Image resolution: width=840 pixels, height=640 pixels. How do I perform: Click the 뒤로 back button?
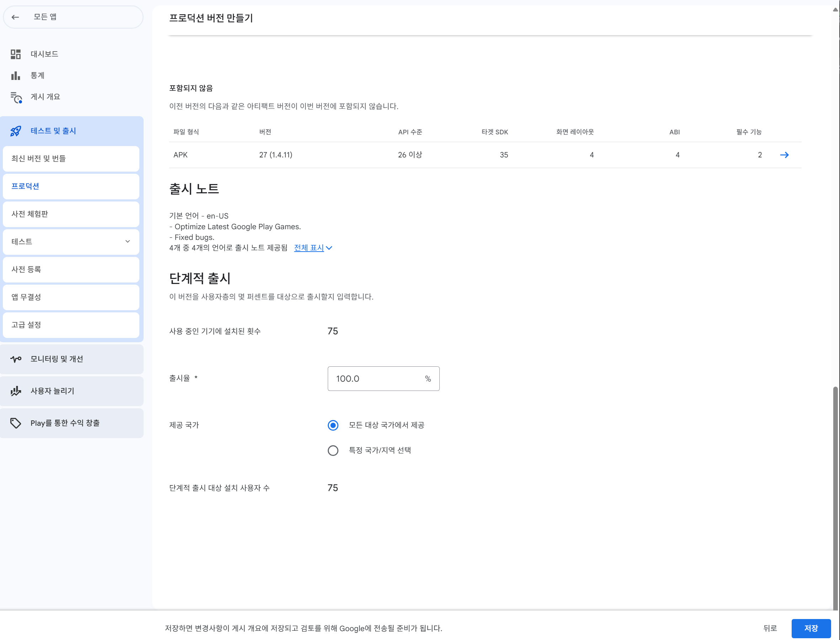click(770, 628)
